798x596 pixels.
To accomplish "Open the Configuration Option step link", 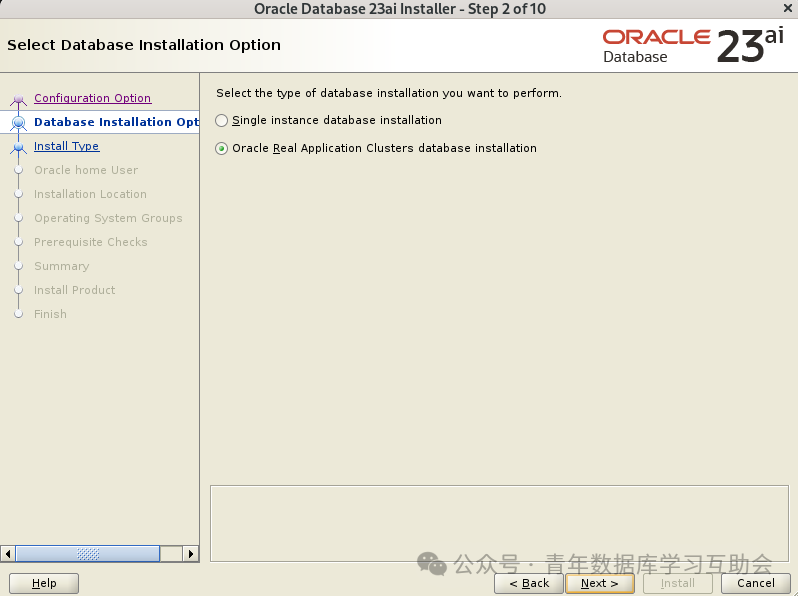I will 93,98.
